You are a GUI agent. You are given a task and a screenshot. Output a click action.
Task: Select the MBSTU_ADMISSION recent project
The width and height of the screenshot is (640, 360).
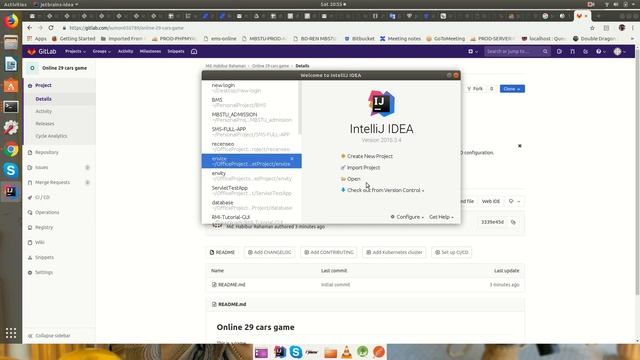pyautogui.click(x=251, y=117)
